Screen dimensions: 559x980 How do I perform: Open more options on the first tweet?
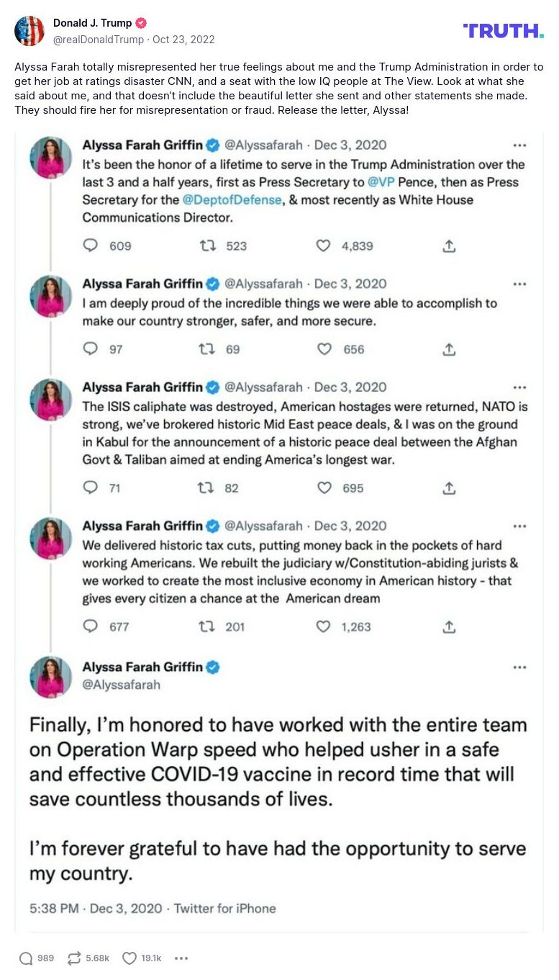(519, 145)
